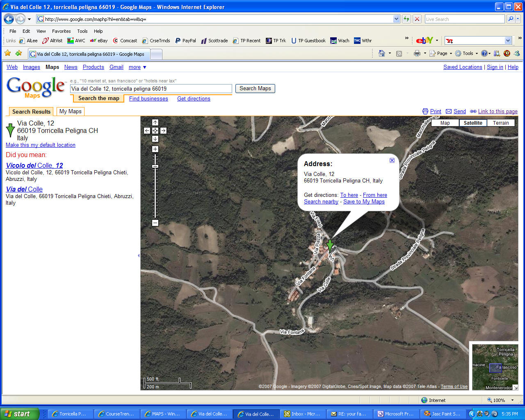The height and width of the screenshot is (420, 525).
Task: Click the zoom out minus button
Action: pos(155,223)
